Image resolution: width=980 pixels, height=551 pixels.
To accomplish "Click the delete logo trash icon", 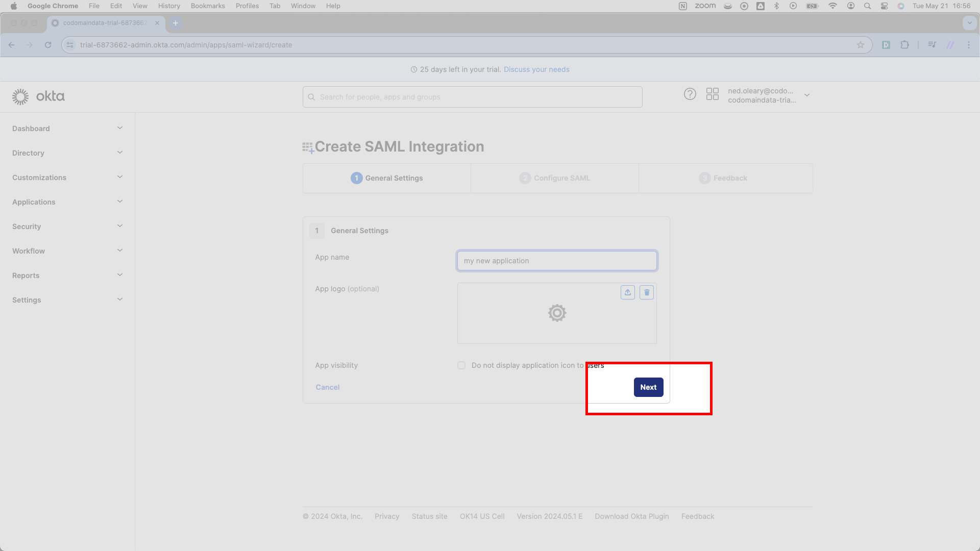I will 647,292.
